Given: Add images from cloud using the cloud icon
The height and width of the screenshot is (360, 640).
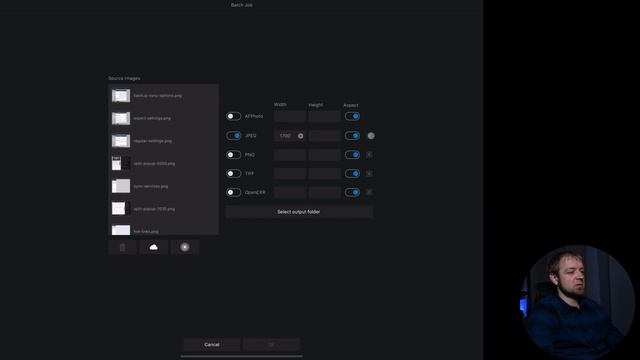Looking at the screenshot, I should (153, 247).
